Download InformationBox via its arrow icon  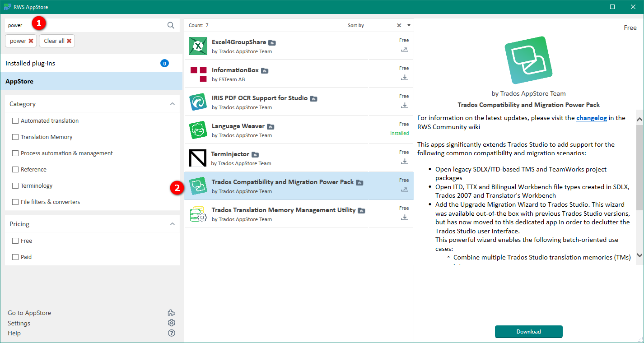tap(405, 77)
